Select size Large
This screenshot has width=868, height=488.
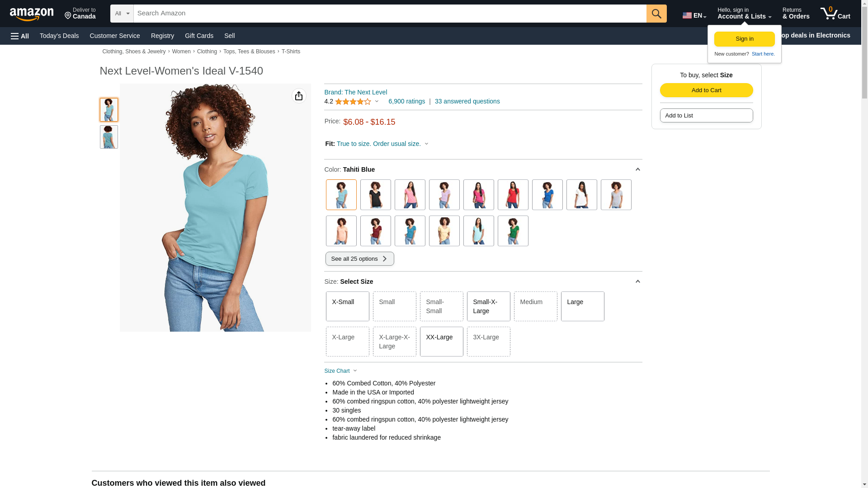(x=582, y=306)
